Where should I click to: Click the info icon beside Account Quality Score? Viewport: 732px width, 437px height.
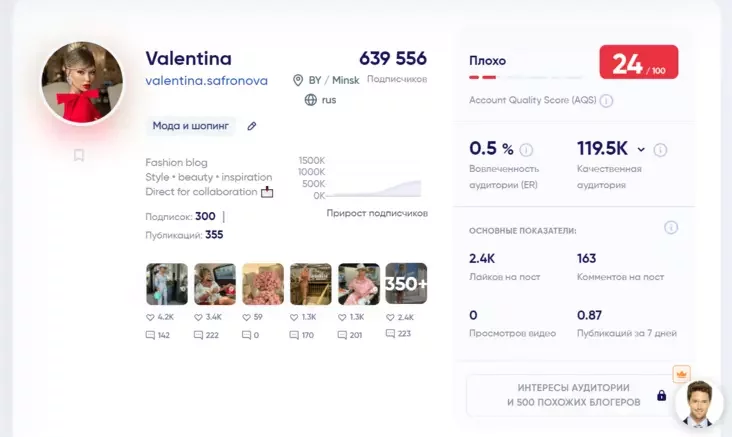coord(606,101)
